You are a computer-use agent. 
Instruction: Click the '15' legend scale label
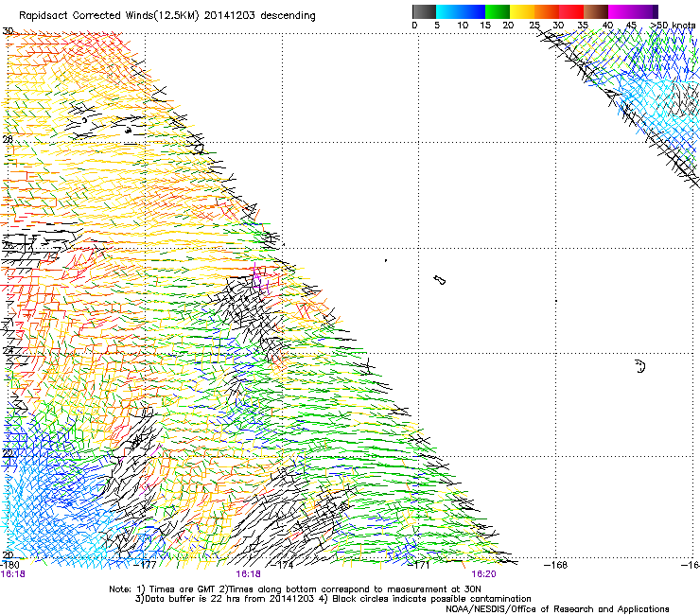coord(485,26)
